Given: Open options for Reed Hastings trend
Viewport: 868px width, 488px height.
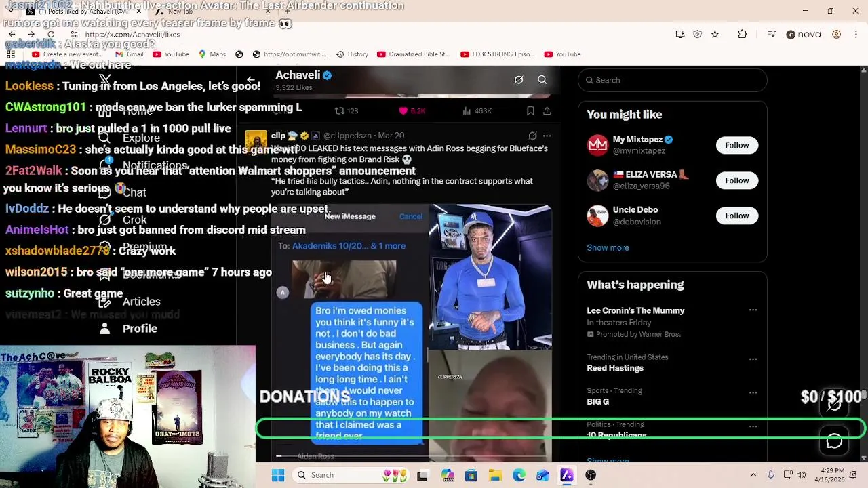Looking at the screenshot, I should click(x=753, y=359).
